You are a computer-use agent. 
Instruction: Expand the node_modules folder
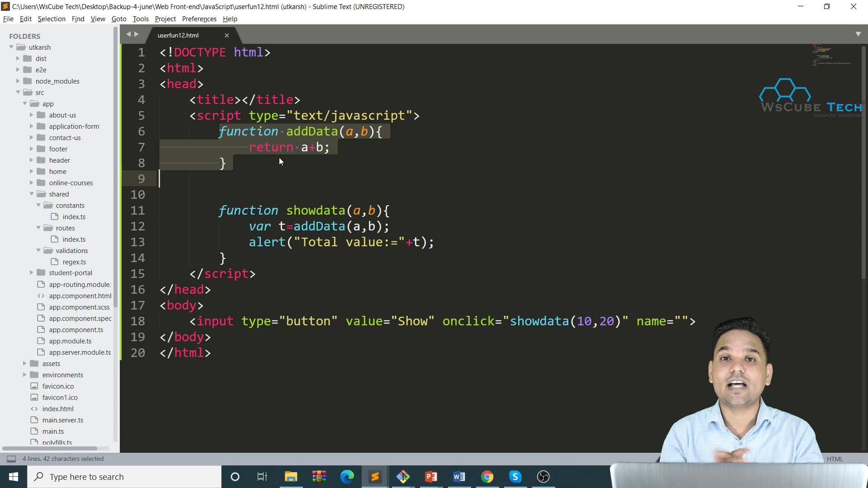(18, 81)
